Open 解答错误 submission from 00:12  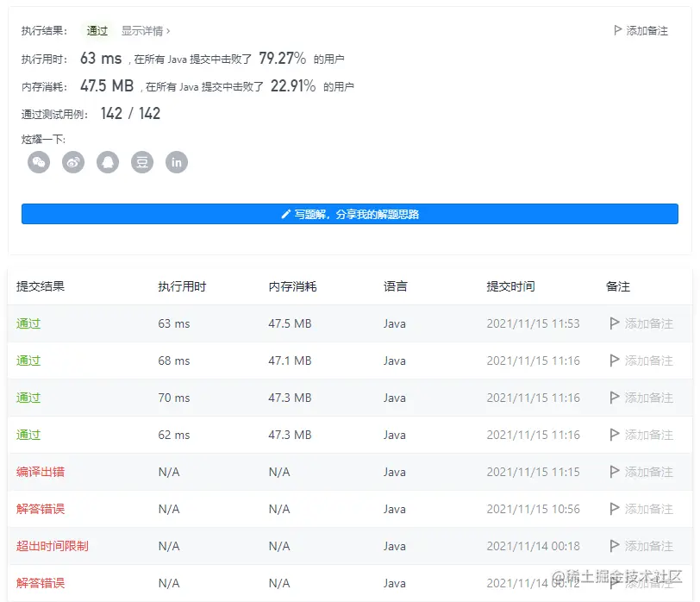pos(41,583)
